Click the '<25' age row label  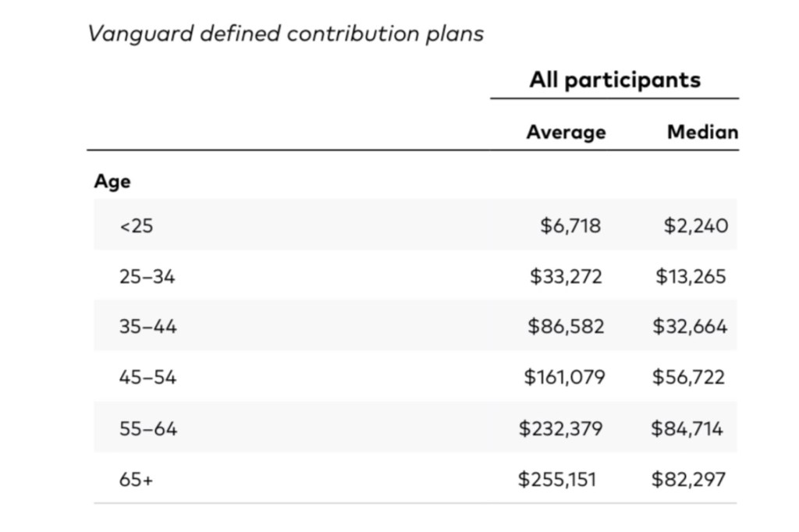[137, 226]
